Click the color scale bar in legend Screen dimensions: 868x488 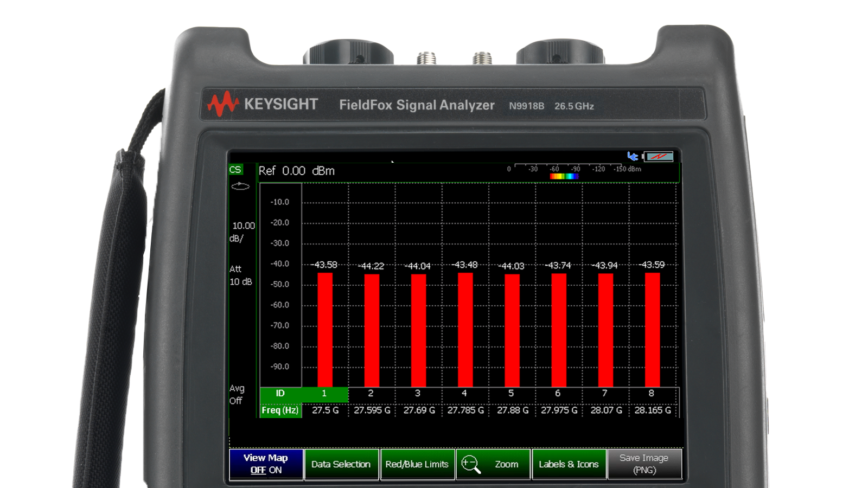click(x=564, y=176)
